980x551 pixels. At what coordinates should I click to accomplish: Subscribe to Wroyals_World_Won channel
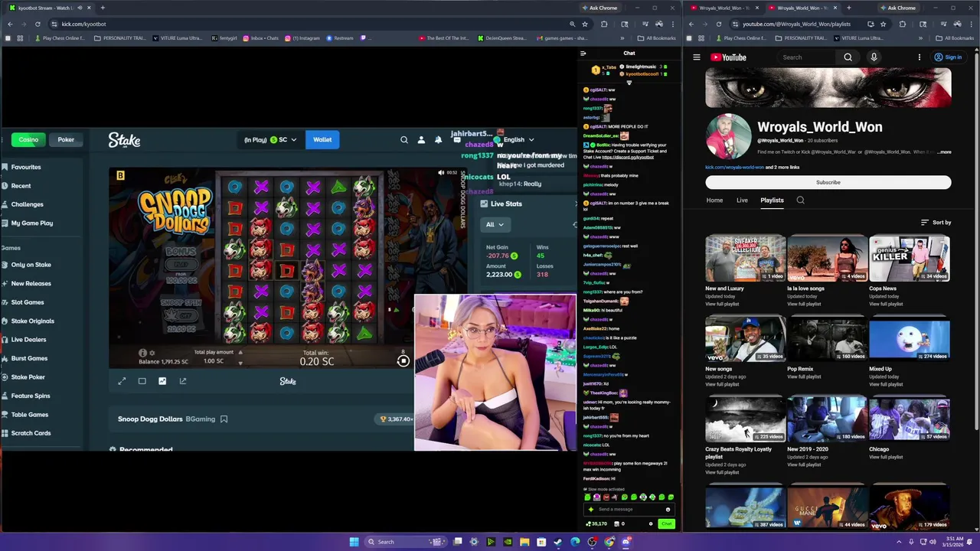(828, 183)
